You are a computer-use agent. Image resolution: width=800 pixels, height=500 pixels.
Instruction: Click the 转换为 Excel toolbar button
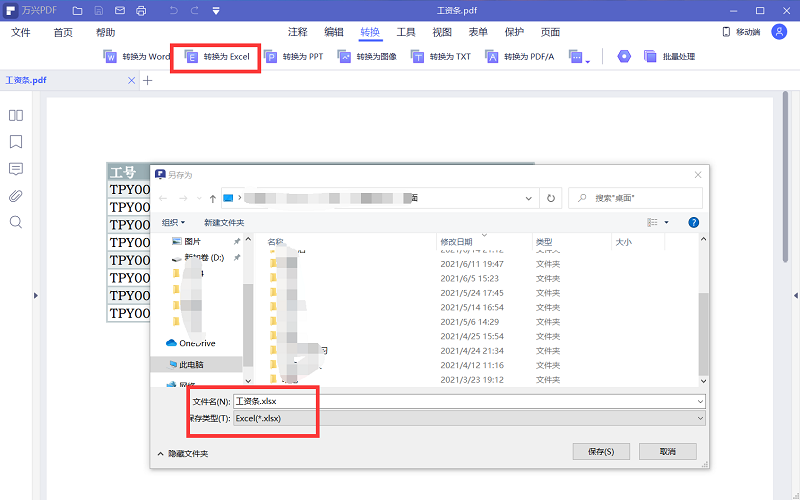(x=217, y=57)
